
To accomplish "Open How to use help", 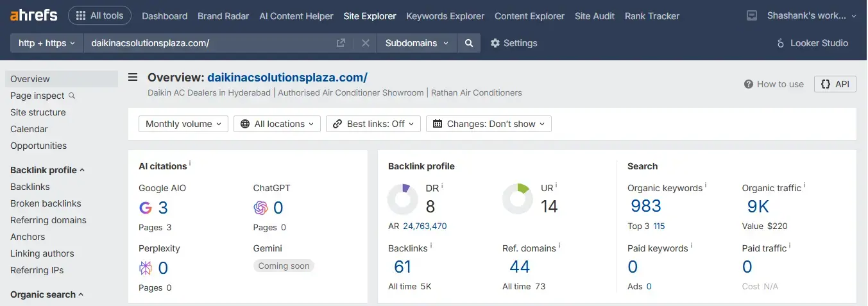I will point(773,84).
